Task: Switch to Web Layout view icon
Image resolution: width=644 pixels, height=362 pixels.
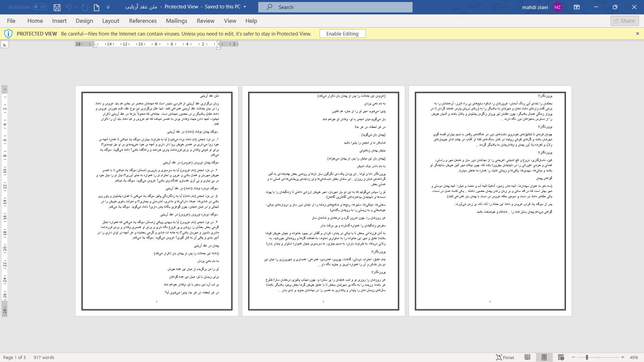Action: click(561, 357)
